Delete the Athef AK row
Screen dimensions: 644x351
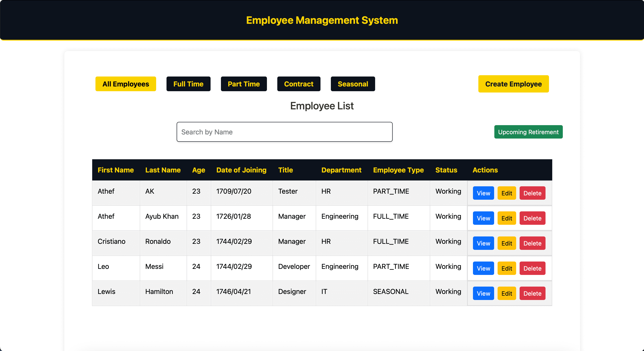pos(532,193)
